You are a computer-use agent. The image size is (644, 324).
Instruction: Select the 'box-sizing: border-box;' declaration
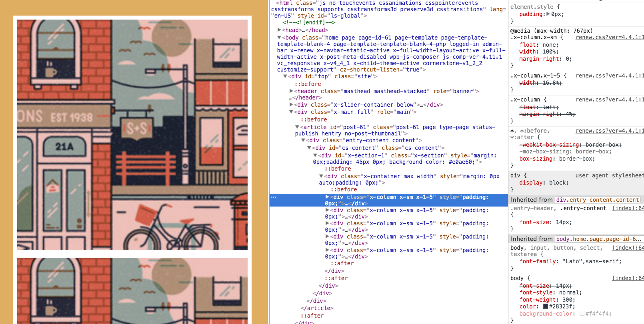coord(557,159)
